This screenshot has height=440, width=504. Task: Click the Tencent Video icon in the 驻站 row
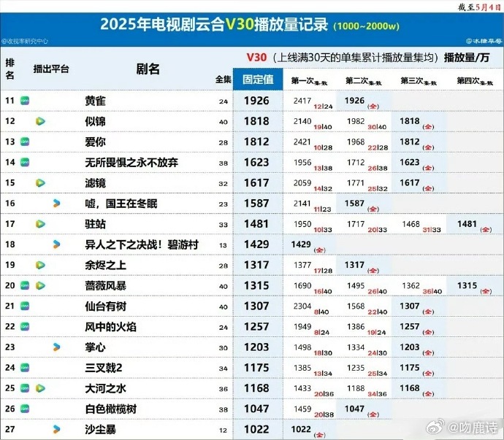40,224
